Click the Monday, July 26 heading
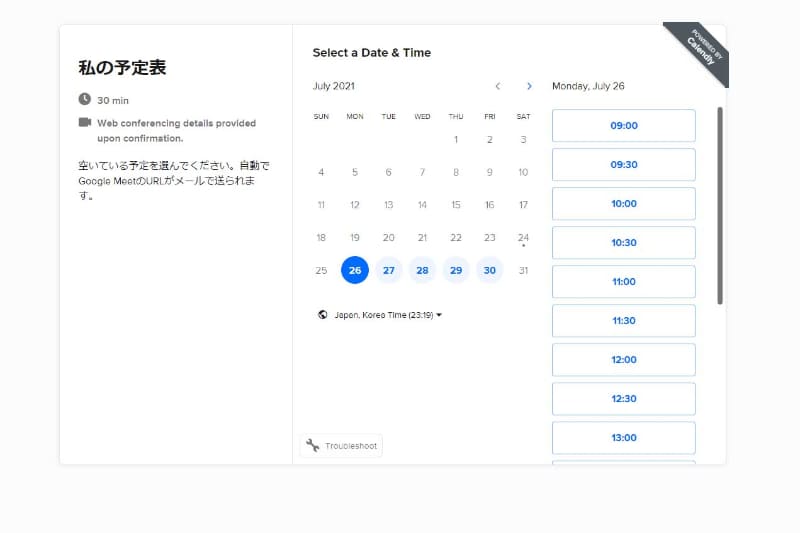 [x=588, y=86]
